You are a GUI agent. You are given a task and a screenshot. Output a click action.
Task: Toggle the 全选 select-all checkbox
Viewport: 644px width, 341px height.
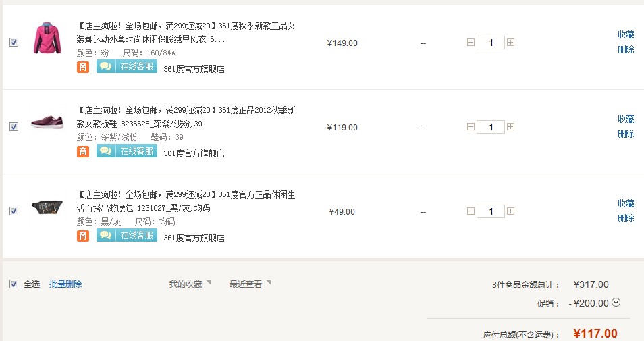[14, 284]
